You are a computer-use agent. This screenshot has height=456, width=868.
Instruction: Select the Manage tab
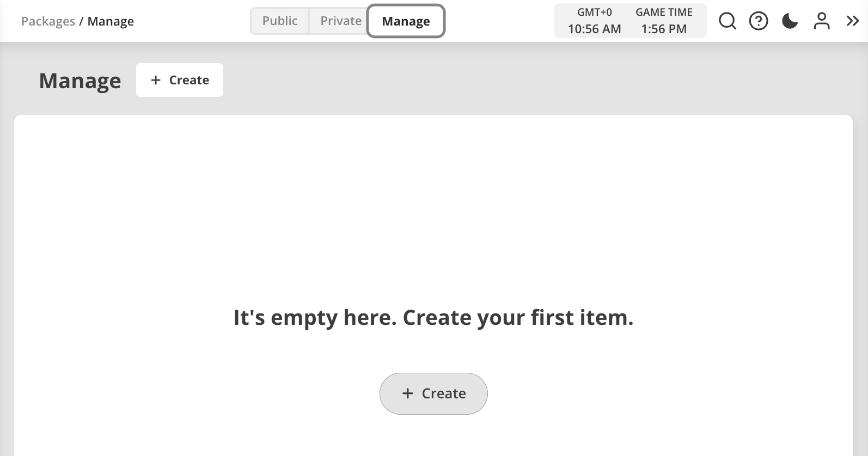(406, 21)
